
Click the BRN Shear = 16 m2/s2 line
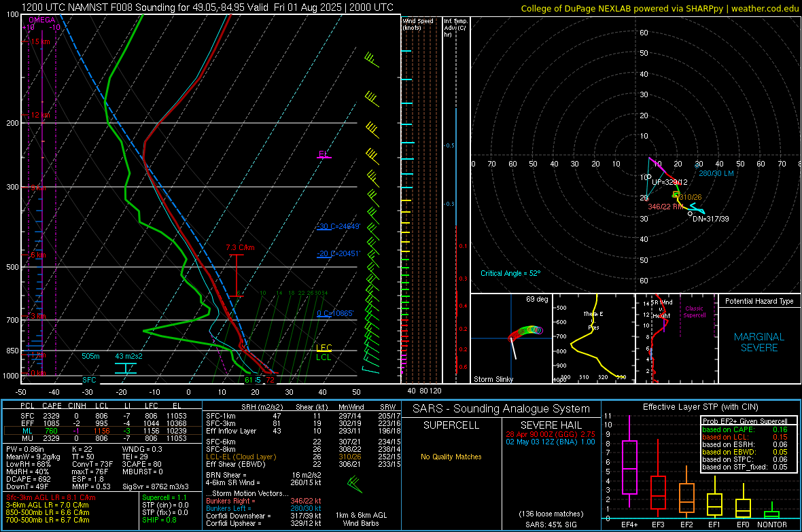pos(264,475)
